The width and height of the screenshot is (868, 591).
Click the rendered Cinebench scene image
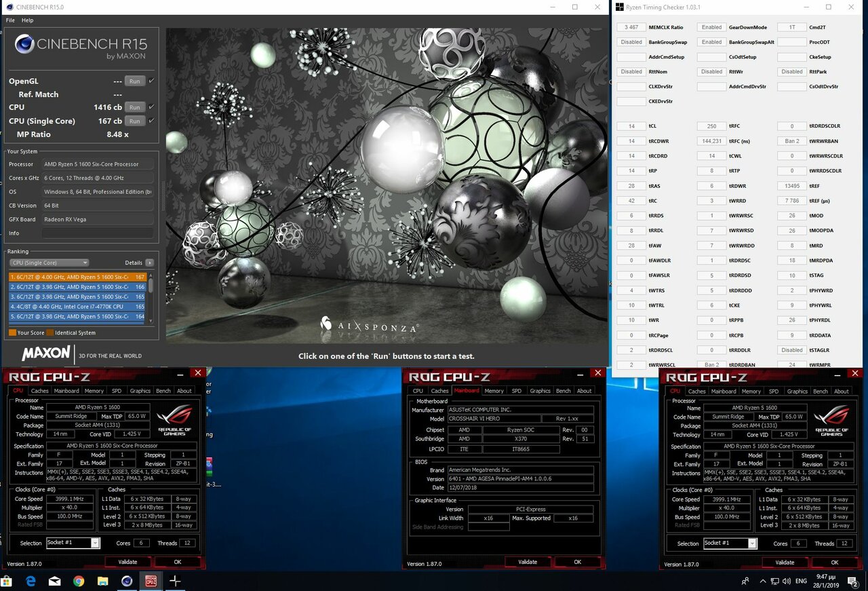click(x=387, y=185)
